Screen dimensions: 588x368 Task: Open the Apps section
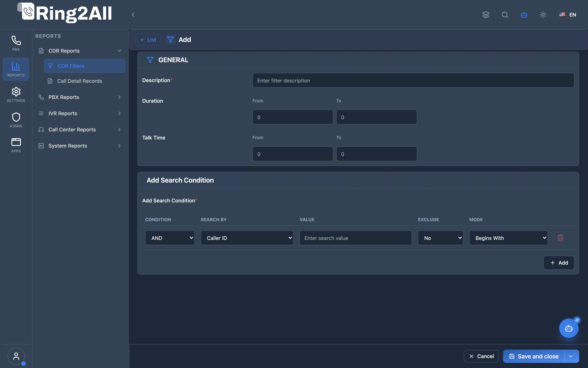point(16,145)
